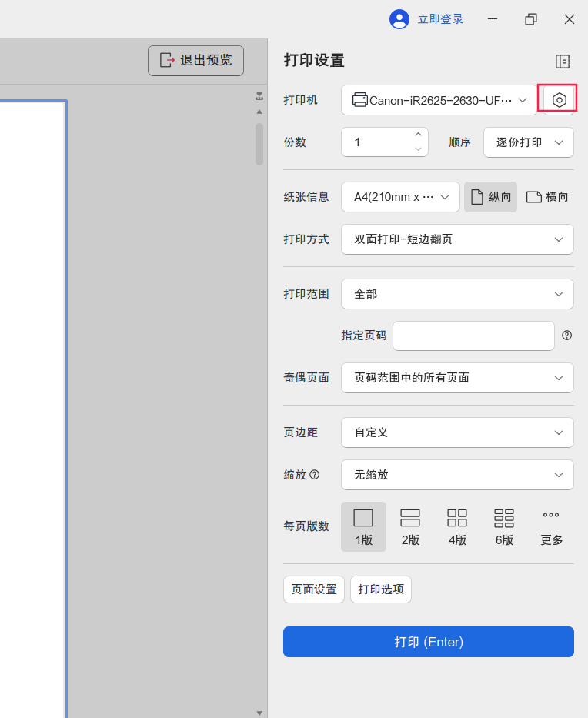The height and width of the screenshot is (718, 588).
Task: Open 打印方式 双面打印 dropdown
Action: point(457,239)
